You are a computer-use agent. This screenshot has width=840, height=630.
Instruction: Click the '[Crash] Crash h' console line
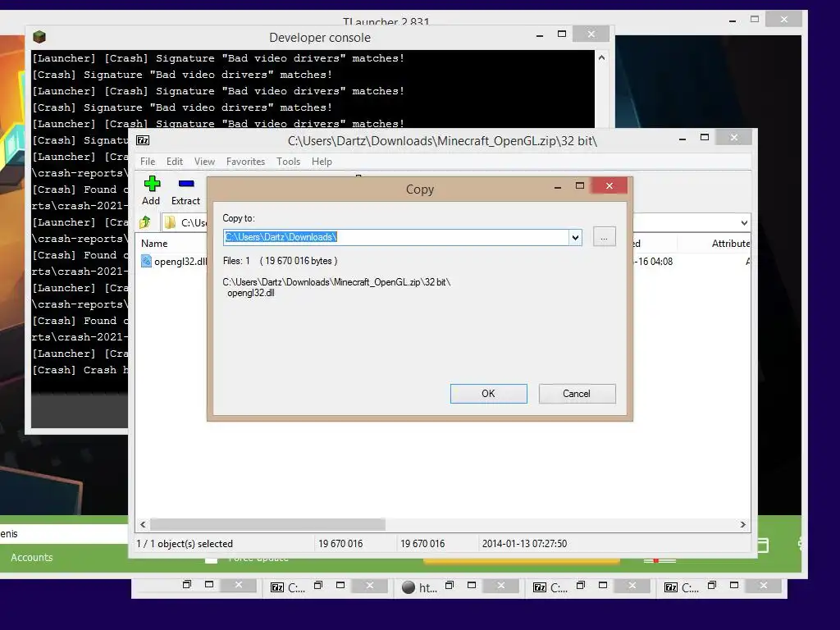click(x=80, y=370)
